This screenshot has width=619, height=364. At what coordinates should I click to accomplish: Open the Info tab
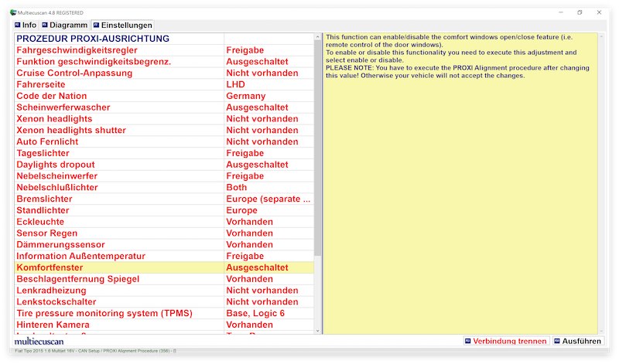25,26
